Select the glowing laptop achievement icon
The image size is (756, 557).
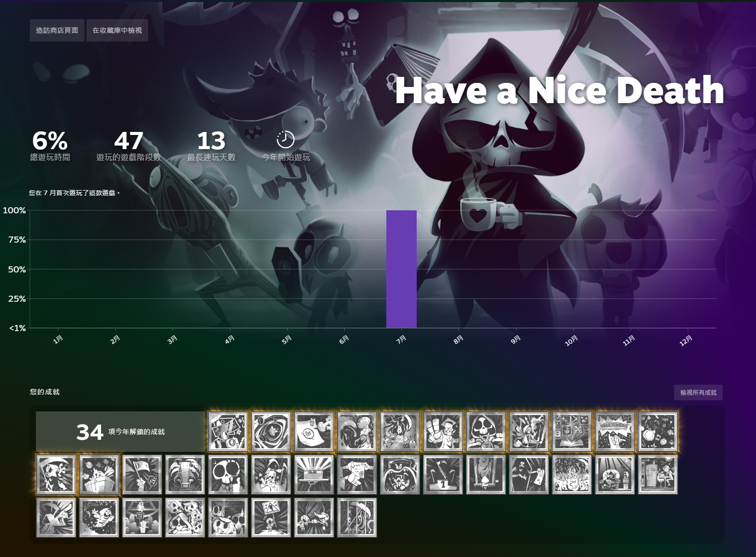[314, 475]
